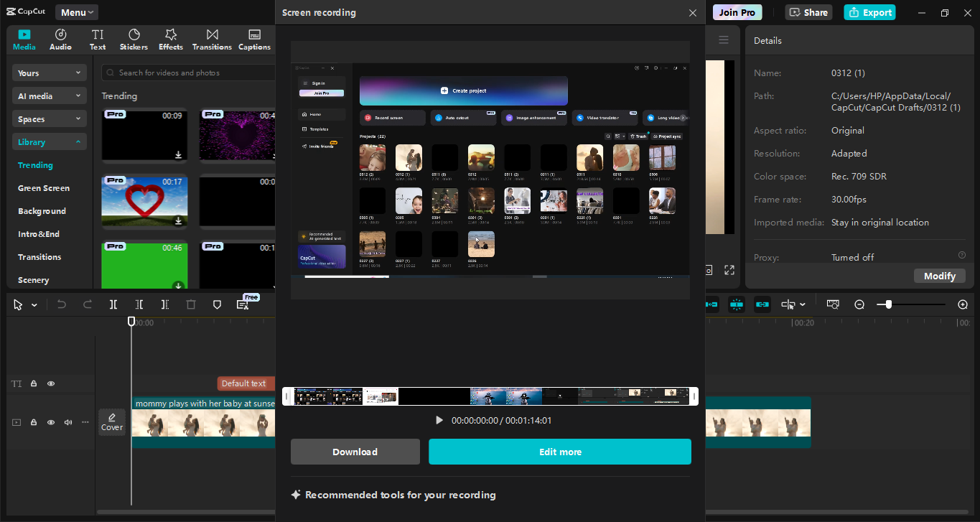Open timeline preview with the ruler icon
The image size is (980, 522).
pyautogui.click(x=833, y=304)
